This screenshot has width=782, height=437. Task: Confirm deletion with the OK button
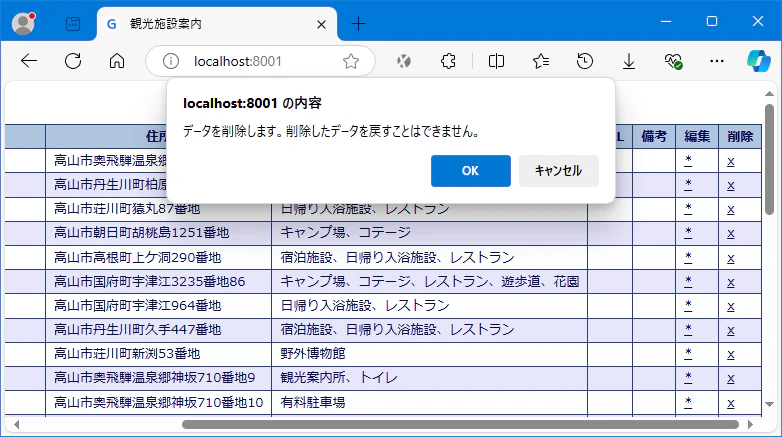point(471,171)
